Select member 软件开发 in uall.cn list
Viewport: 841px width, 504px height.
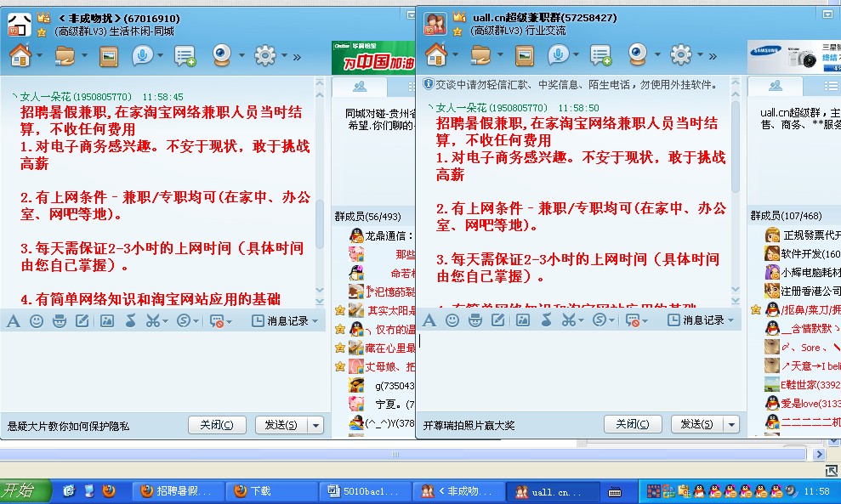tap(801, 253)
